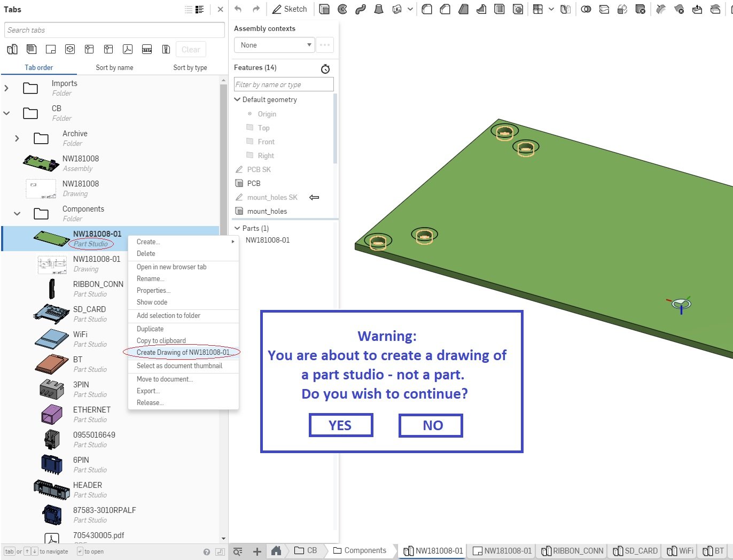
Task: Select the Loft tool icon
Action: pos(379,9)
